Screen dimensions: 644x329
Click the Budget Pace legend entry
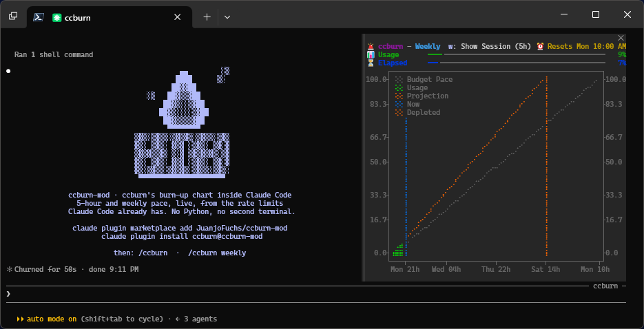424,79
